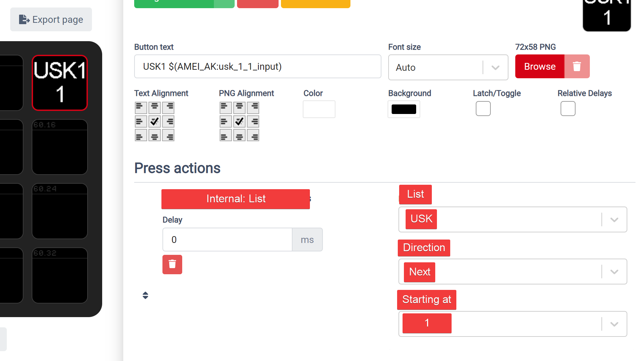The image size is (644, 361).
Task: Enable the Relative Delays checkbox
Action: [568, 109]
